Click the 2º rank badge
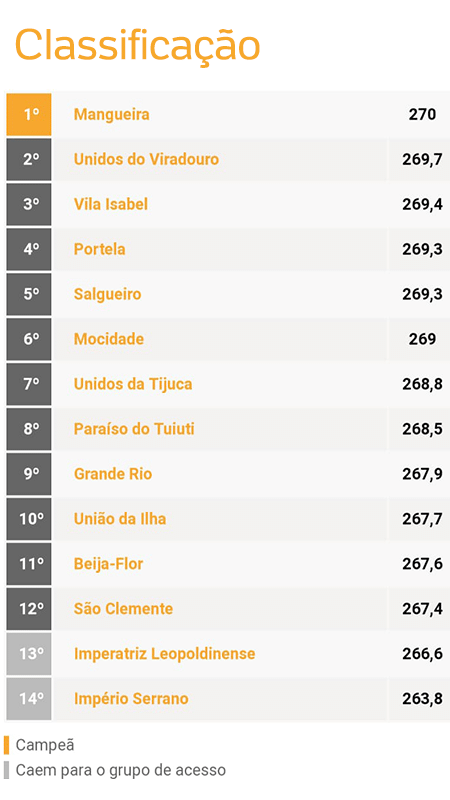Viewport: 450px width, 800px height. pyautogui.click(x=29, y=159)
